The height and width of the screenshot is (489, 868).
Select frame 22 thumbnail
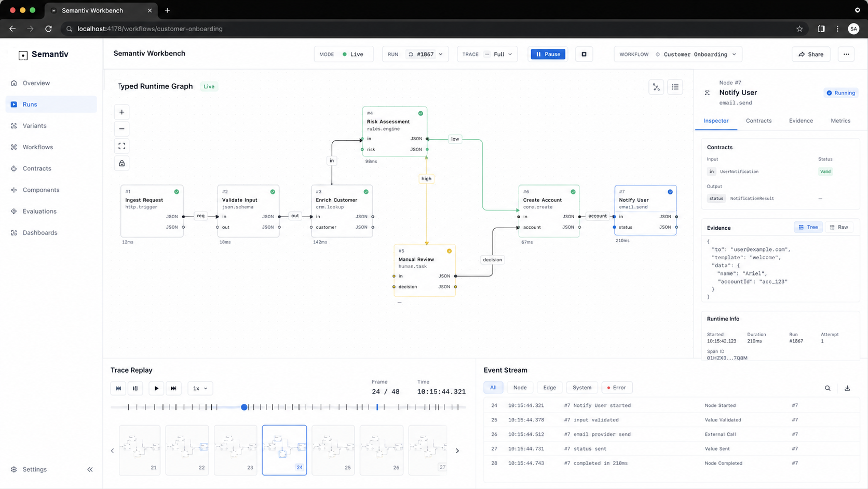pyautogui.click(x=187, y=450)
